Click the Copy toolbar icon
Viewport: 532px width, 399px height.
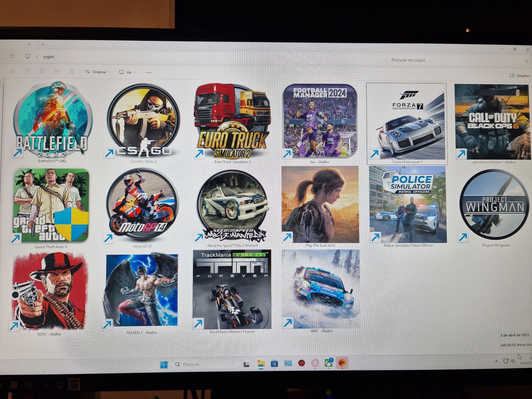(x=12, y=71)
